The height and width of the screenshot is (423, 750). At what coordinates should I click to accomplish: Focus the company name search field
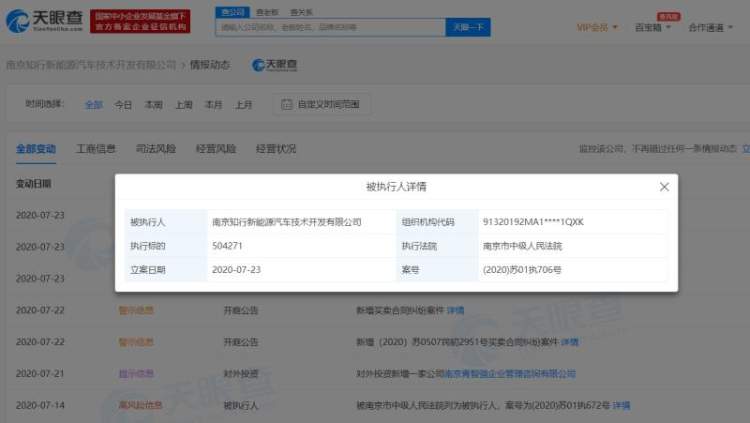click(x=331, y=27)
